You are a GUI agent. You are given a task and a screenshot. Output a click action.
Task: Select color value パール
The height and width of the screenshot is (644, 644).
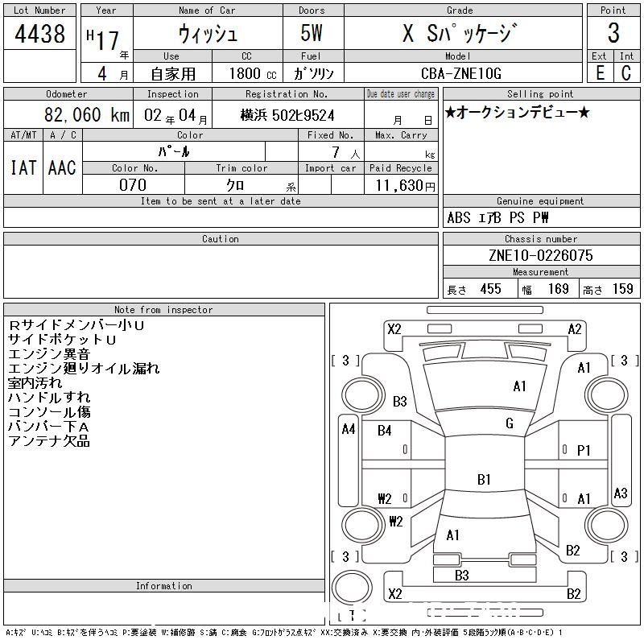(174, 151)
